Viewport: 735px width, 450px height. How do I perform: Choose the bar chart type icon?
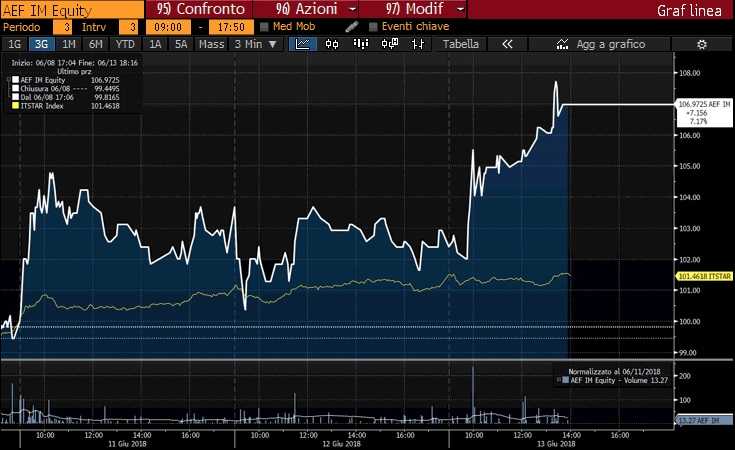360,44
